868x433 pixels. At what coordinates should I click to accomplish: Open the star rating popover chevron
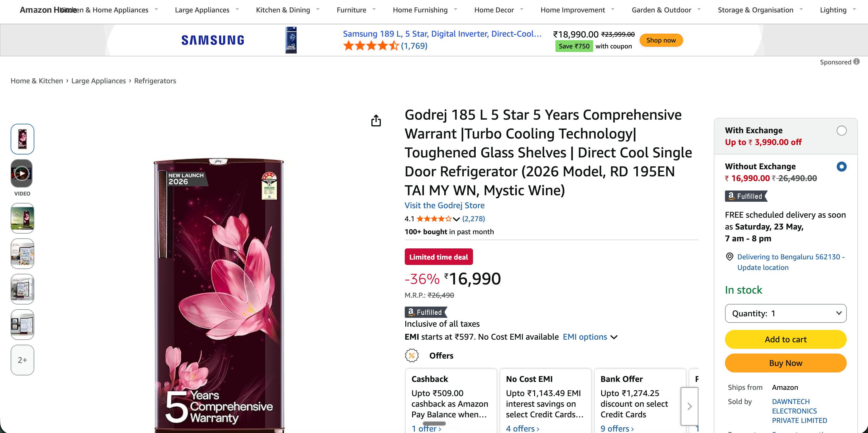pos(456,219)
